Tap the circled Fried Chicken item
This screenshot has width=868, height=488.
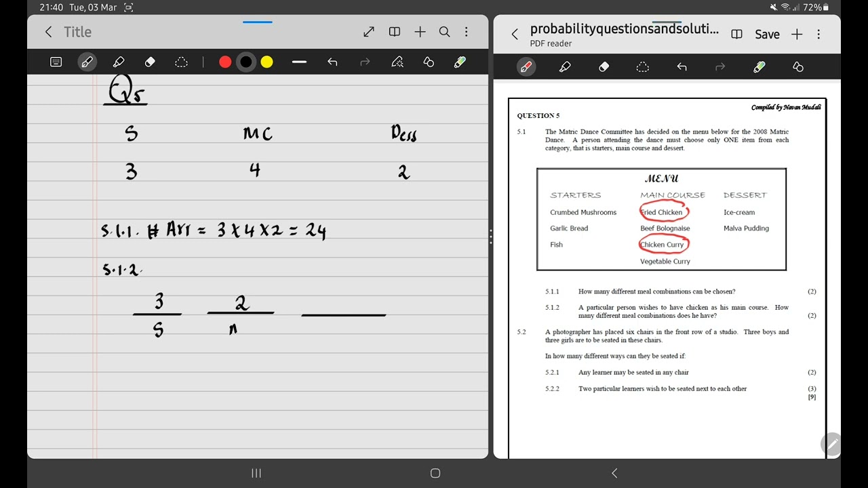(x=664, y=212)
